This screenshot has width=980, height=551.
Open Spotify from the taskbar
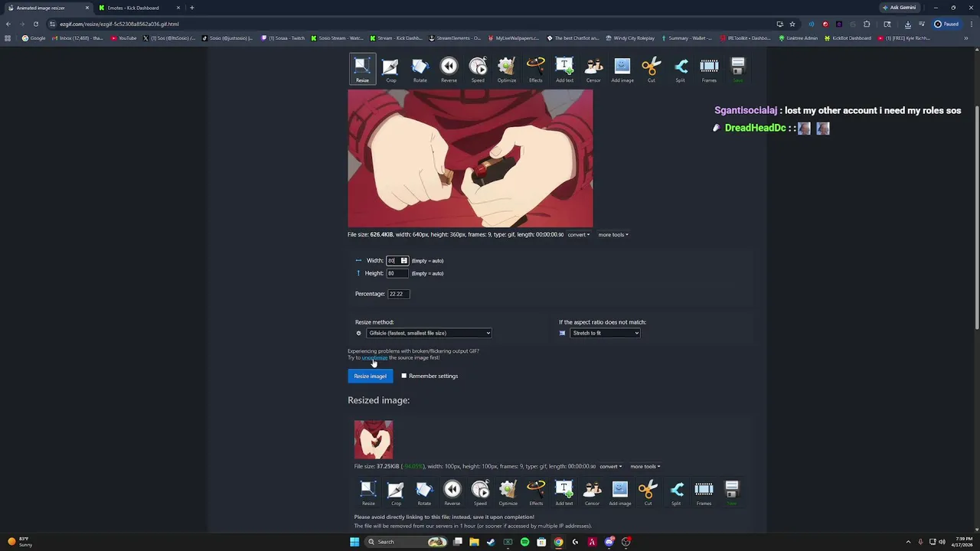524,542
